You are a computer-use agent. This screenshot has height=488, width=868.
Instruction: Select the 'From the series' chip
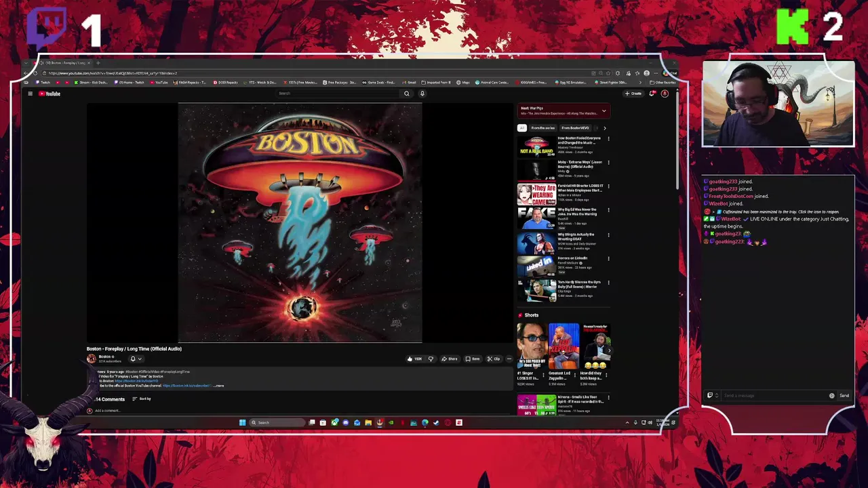coord(542,127)
